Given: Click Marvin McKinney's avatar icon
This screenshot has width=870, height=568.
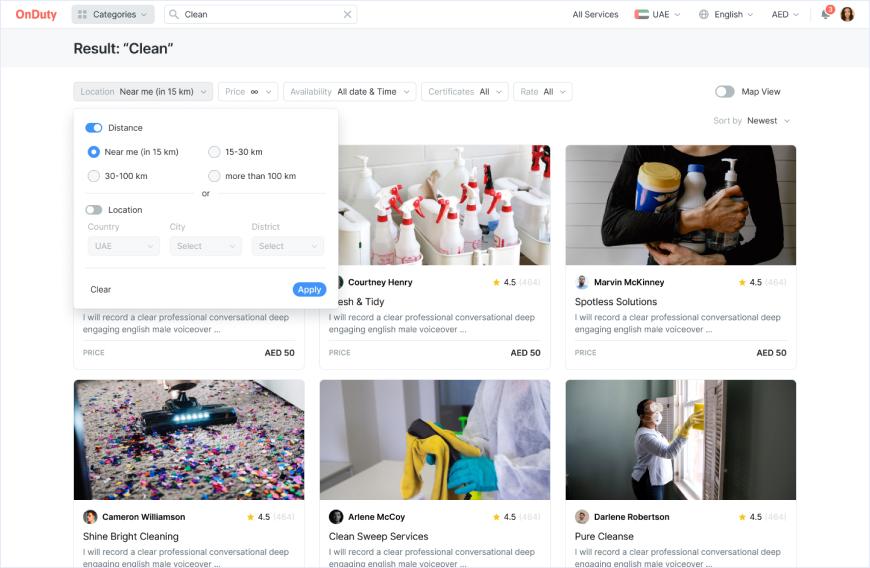Looking at the screenshot, I should [x=582, y=282].
